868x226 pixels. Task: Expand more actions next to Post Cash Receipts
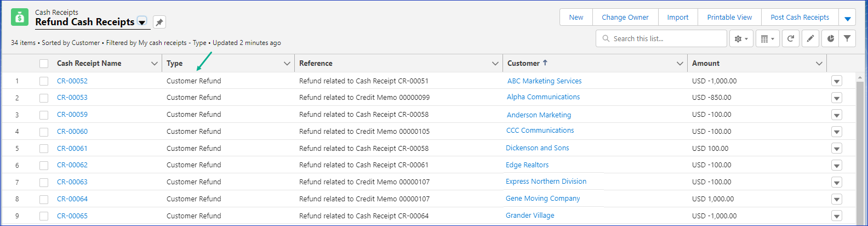pos(847,18)
